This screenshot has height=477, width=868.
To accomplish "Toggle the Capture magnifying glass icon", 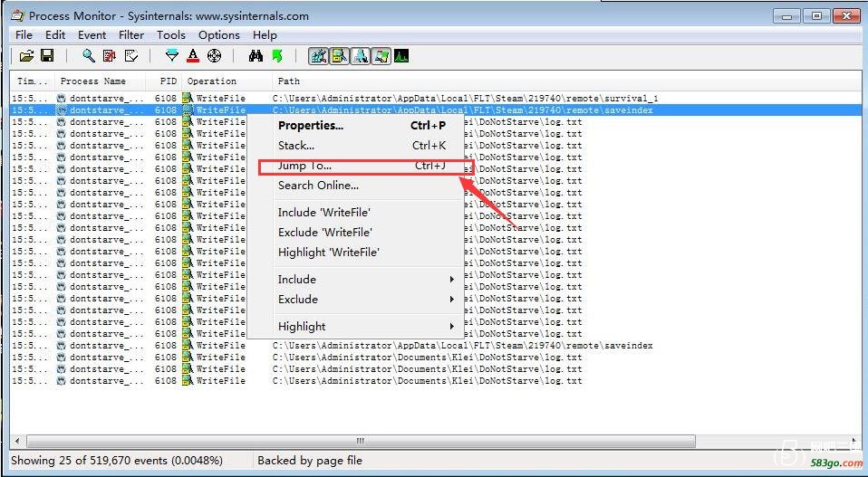I will point(89,56).
